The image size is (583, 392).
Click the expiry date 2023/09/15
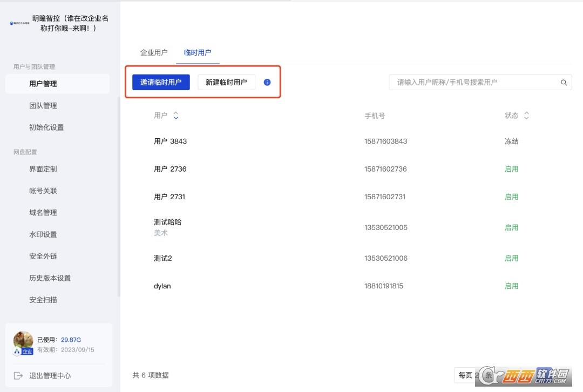[77, 349]
